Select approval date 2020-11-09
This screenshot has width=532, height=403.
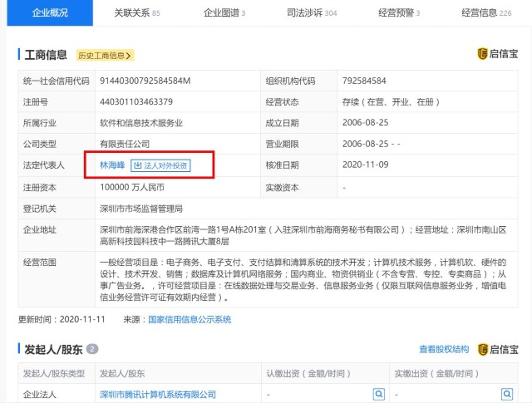pos(366,165)
